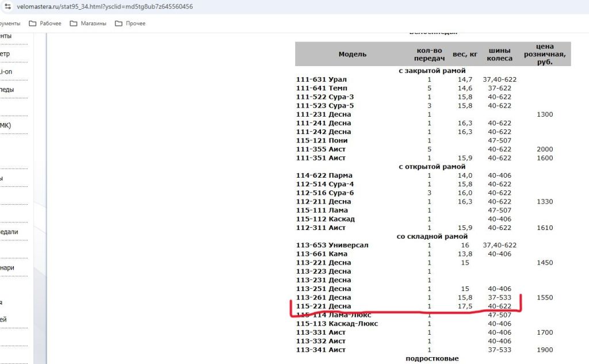Click the 'с закрытой рамой' section heading
The image size is (589, 364).
click(432, 71)
